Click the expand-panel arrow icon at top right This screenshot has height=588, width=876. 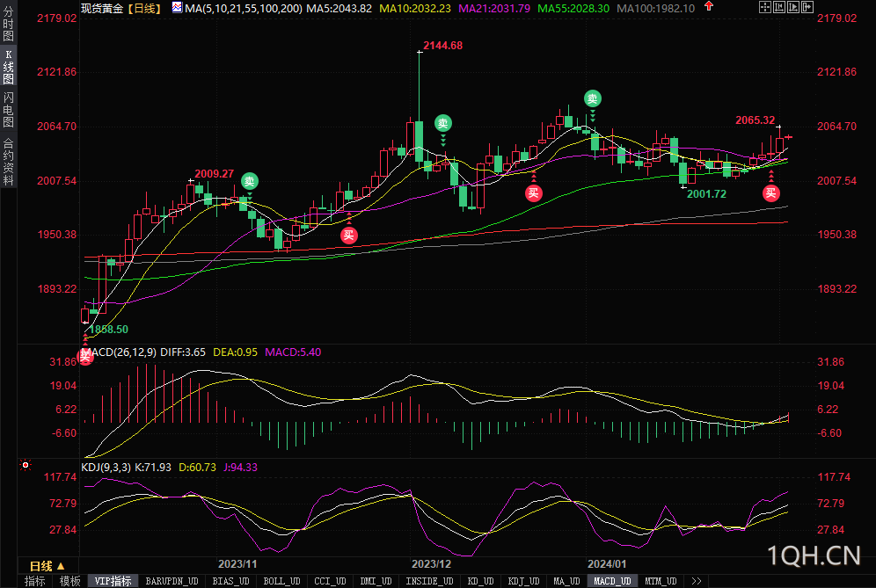click(x=807, y=7)
